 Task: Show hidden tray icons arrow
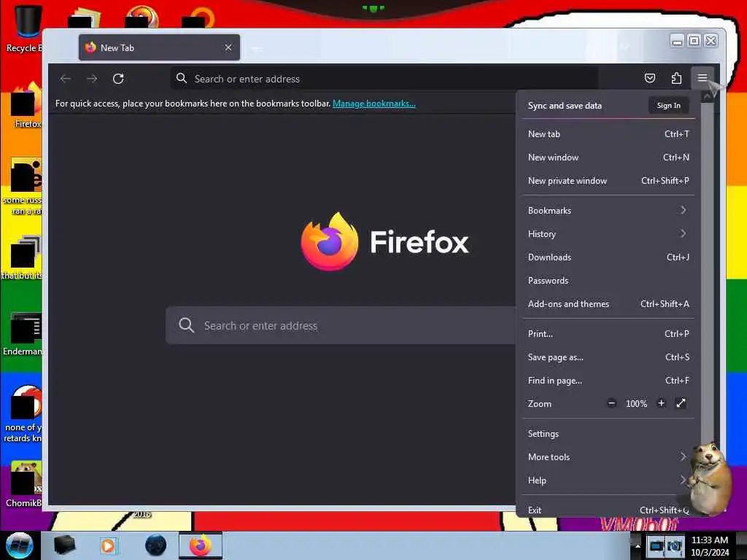pyautogui.click(x=638, y=545)
